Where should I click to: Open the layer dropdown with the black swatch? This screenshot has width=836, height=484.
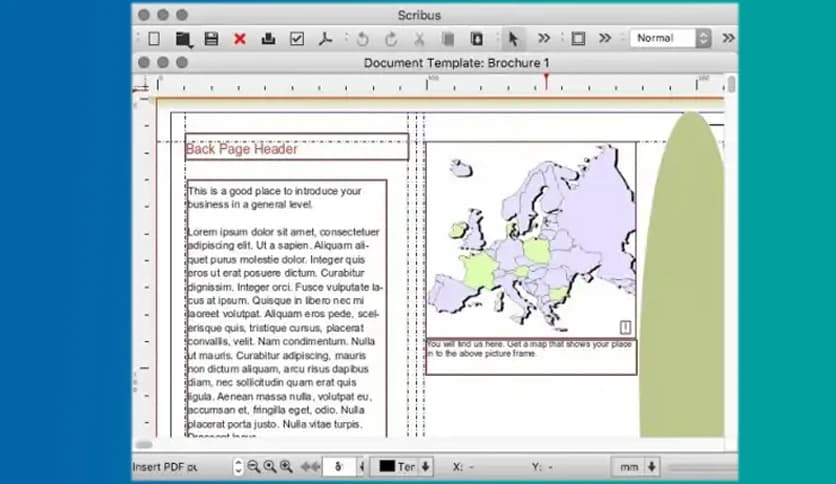[x=406, y=466]
